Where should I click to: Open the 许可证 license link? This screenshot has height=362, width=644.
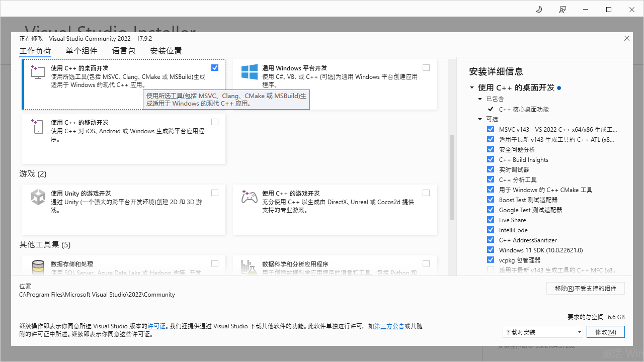(x=156, y=326)
